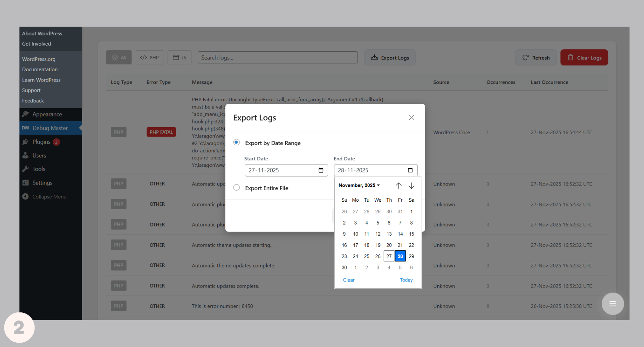
Task: Click the End Date input field
Action: (376, 170)
